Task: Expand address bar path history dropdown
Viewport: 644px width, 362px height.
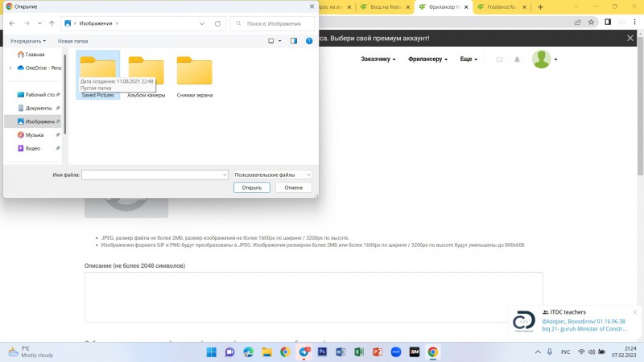Action: tap(202, 24)
